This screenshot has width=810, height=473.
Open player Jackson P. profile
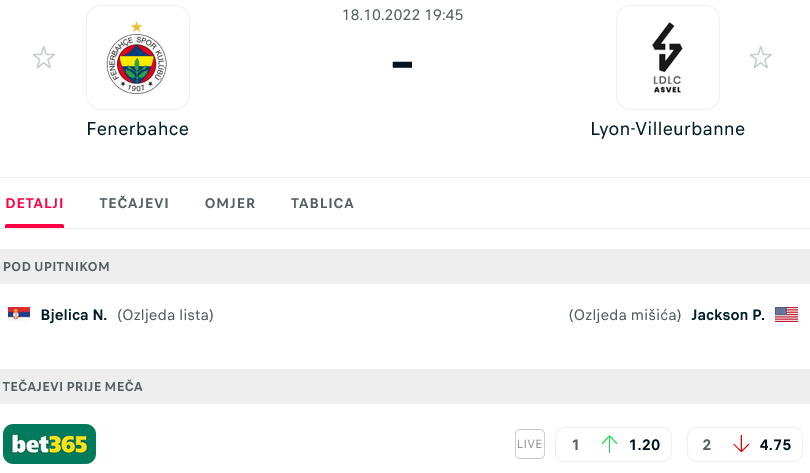[x=728, y=315]
